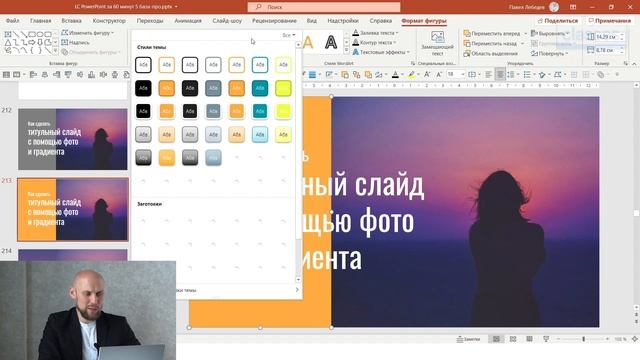
Task: Click the align text left icon
Action: (489, 74)
